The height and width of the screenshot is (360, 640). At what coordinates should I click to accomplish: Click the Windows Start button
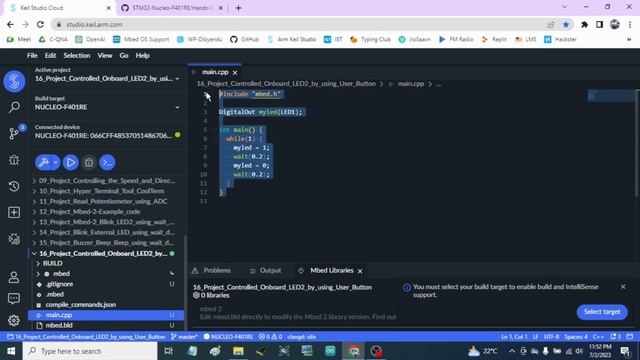pyautogui.click(x=11, y=351)
